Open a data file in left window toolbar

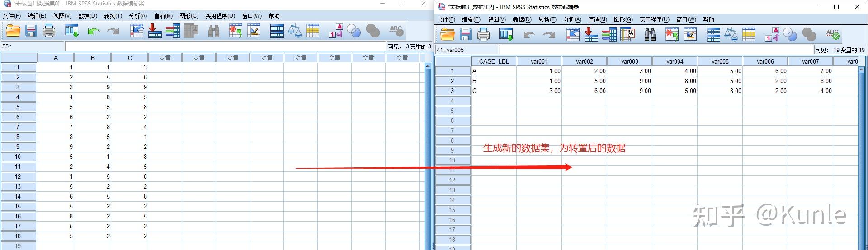[13, 31]
